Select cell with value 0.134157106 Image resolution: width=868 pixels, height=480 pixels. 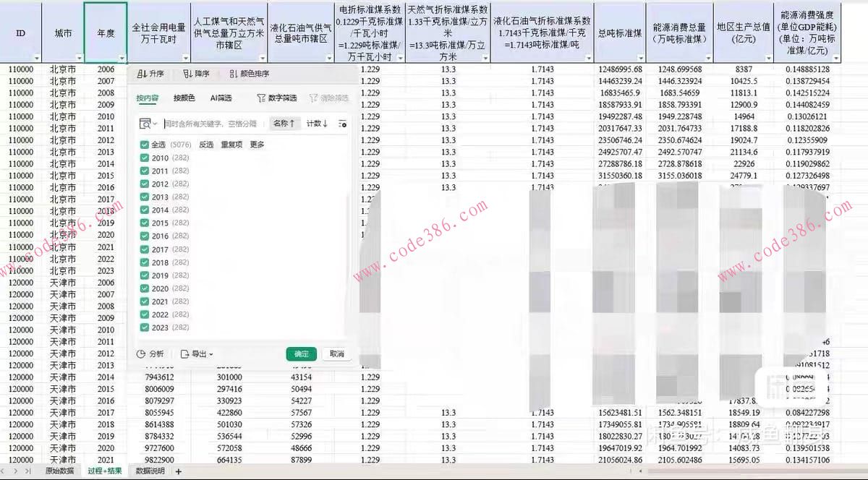[807, 460]
